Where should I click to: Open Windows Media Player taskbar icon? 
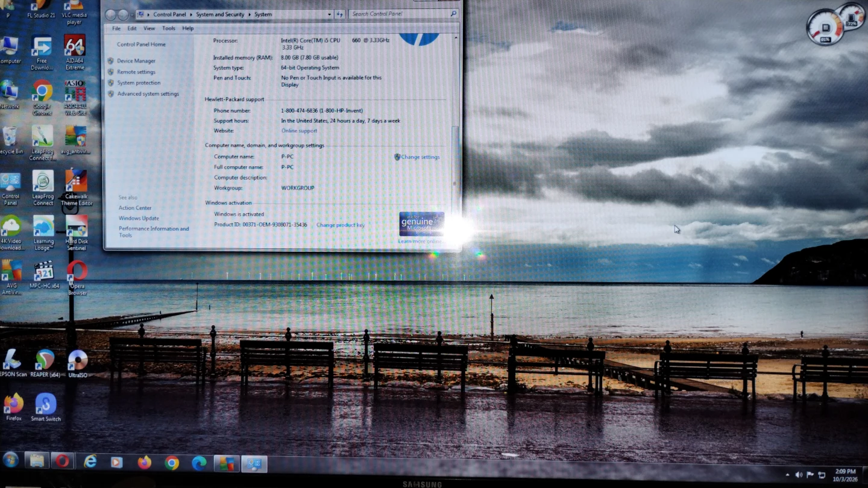(117, 462)
